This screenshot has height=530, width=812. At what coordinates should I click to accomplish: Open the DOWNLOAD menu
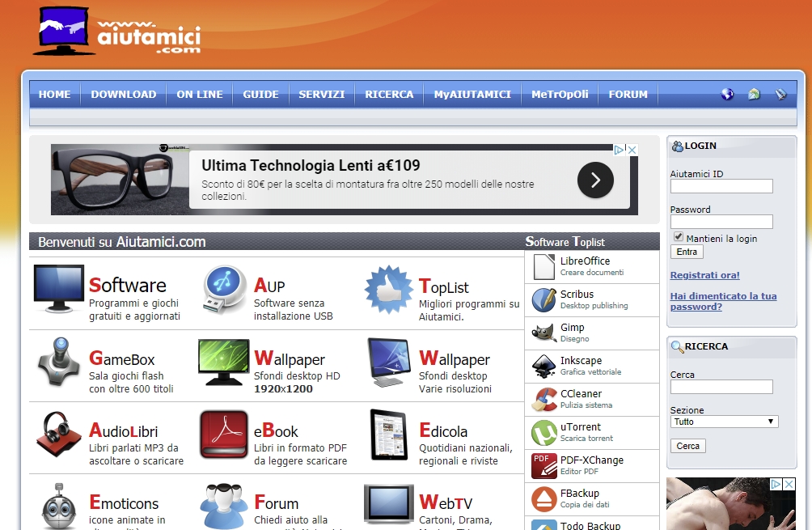click(124, 95)
